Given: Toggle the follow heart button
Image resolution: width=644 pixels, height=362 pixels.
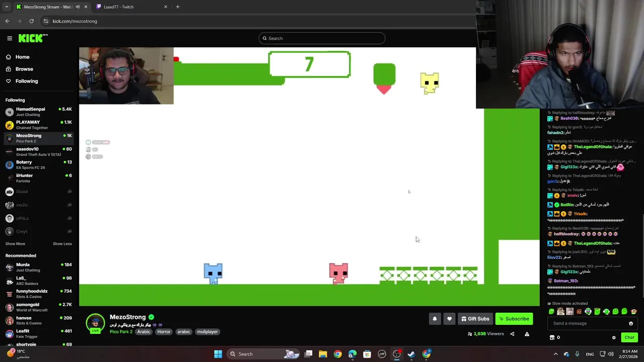Looking at the screenshot, I should tap(449, 319).
